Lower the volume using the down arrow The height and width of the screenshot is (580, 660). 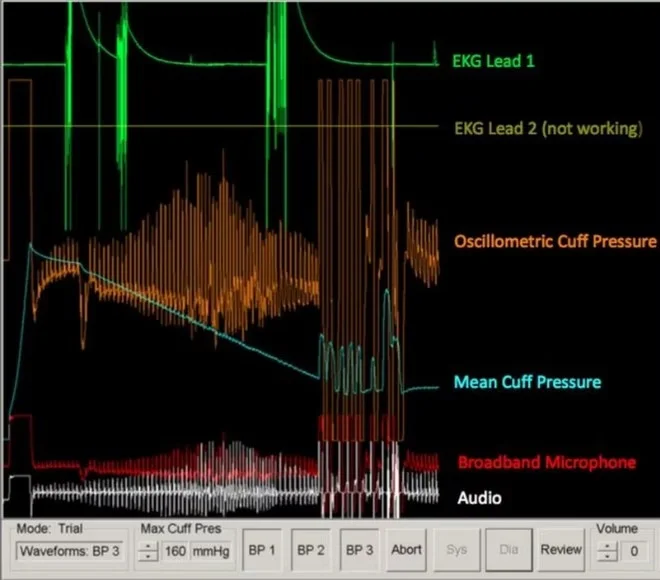pyautogui.click(x=605, y=556)
